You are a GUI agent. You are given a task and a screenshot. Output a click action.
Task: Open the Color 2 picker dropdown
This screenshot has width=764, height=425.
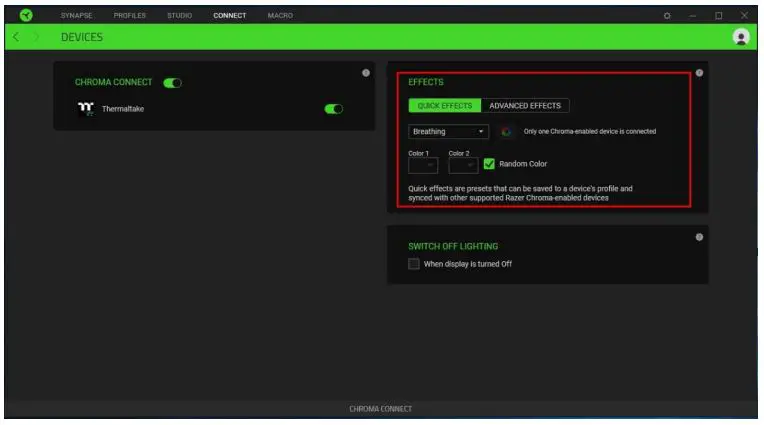pos(463,166)
